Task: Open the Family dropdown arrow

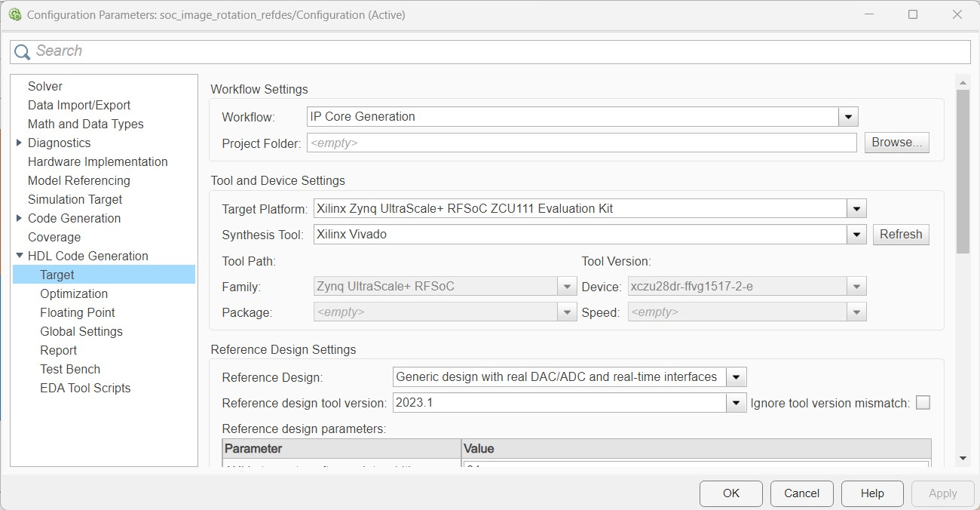Action: point(568,287)
